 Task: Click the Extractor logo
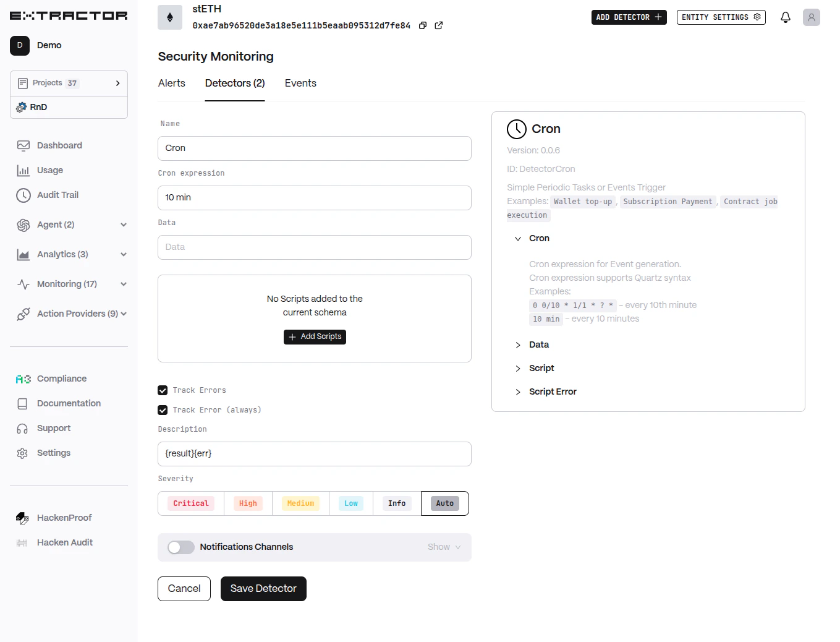tap(69, 15)
